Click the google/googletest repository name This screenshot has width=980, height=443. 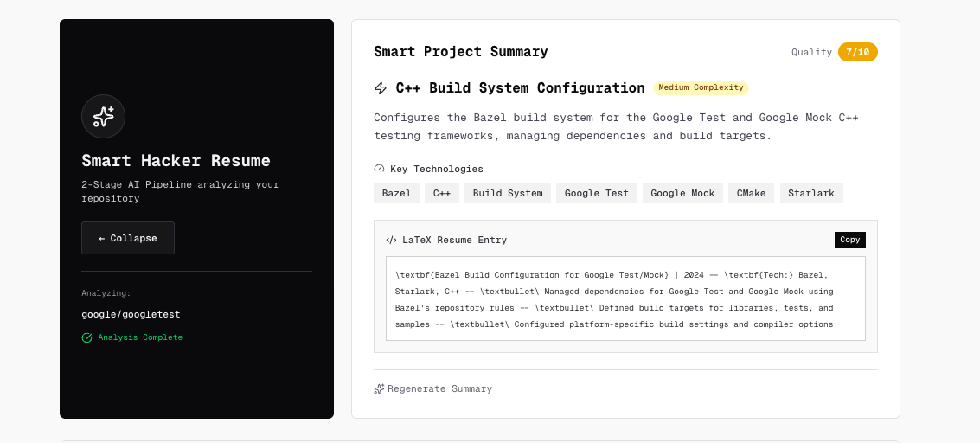pos(131,314)
